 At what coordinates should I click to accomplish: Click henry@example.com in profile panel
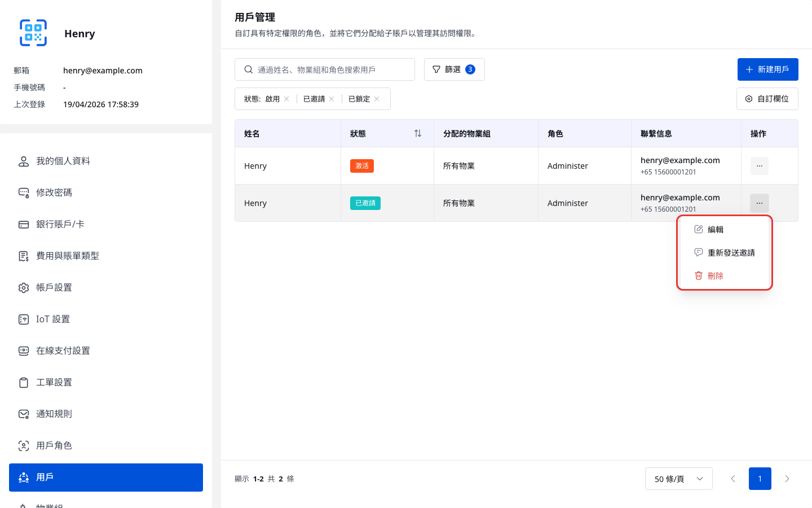(x=103, y=71)
